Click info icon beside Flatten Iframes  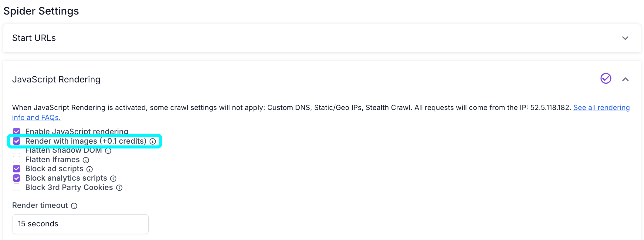click(86, 160)
